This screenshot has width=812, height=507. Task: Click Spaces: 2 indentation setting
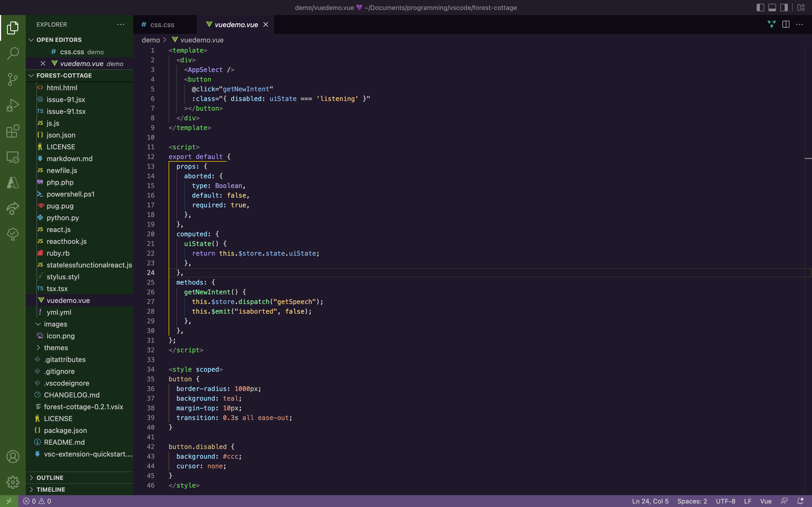coord(692,501)
